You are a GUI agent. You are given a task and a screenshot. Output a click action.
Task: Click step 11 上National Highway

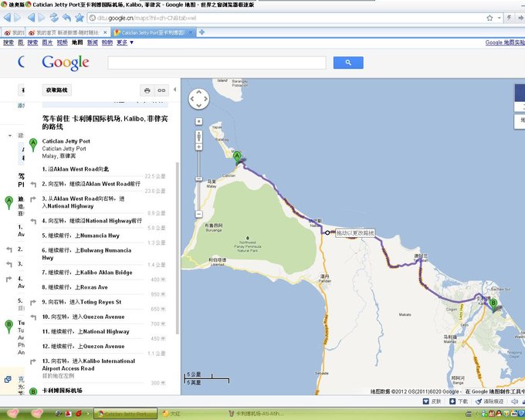pos(86,331)
